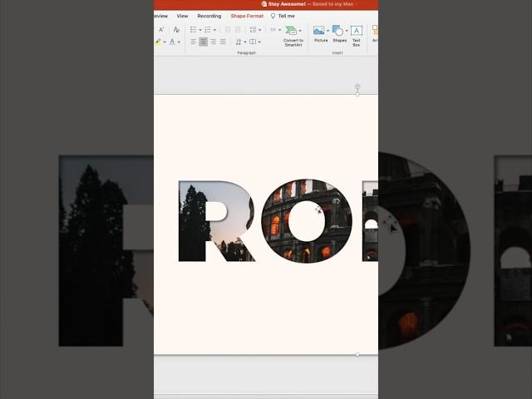Open the Shapes dropdown arrow
Screen dimensions: 532x399
(x=347, y=30)
